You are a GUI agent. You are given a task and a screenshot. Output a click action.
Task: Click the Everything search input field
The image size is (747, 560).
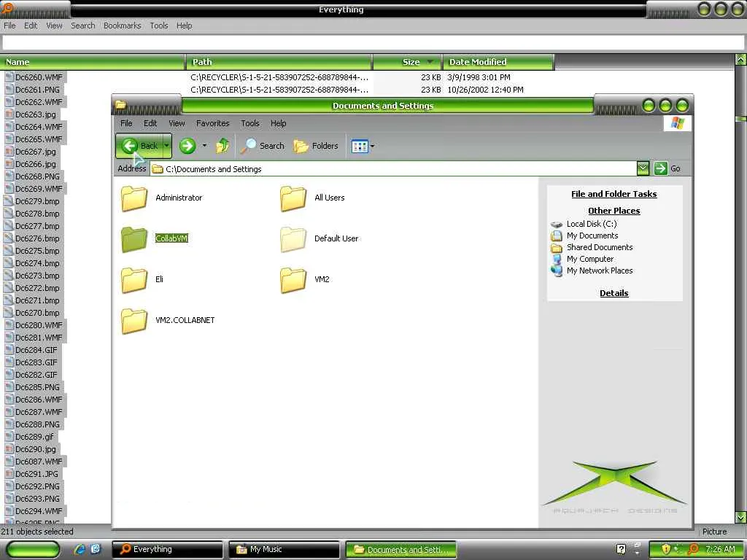tap(373, 42)
